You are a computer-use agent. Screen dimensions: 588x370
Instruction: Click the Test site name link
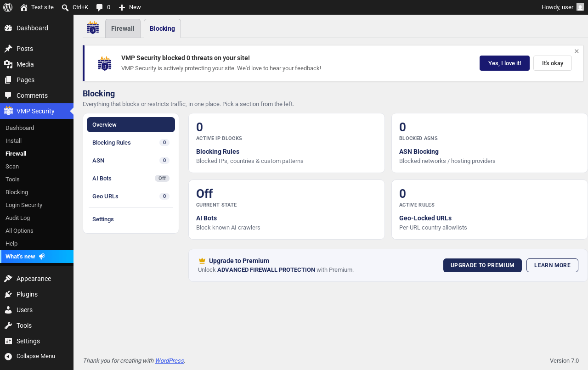[x=42, y=7]
